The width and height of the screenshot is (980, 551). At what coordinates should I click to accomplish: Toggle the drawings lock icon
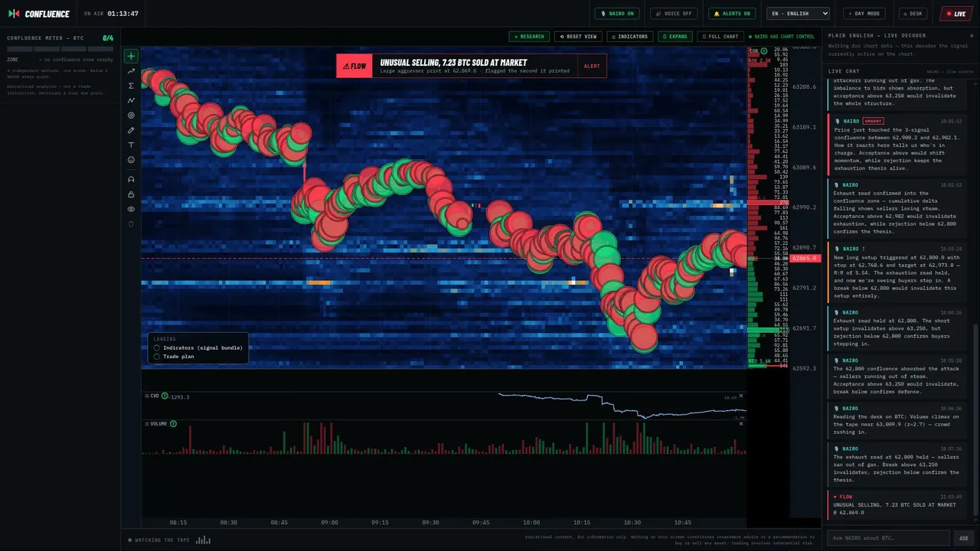(x=131, y=194)
